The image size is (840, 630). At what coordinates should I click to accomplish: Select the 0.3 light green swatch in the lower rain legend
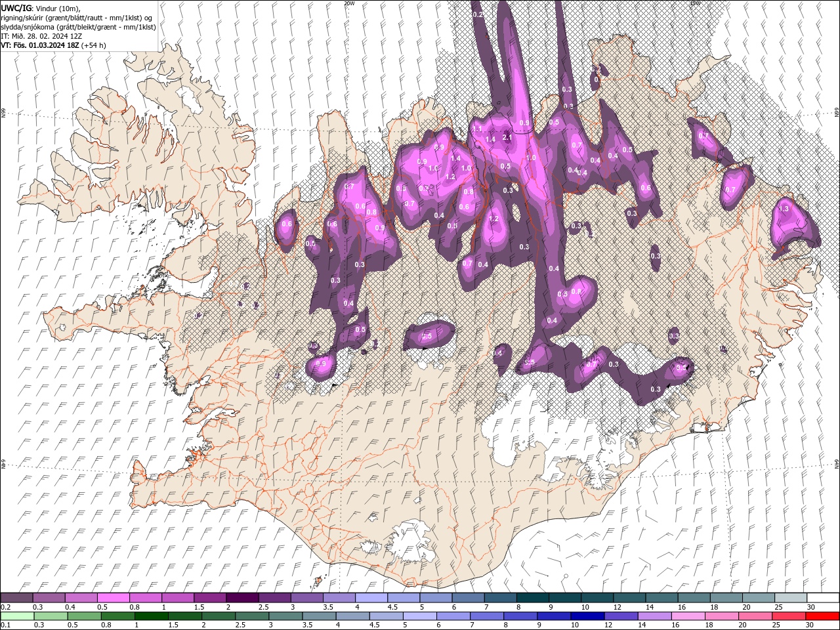coord(50,616)
